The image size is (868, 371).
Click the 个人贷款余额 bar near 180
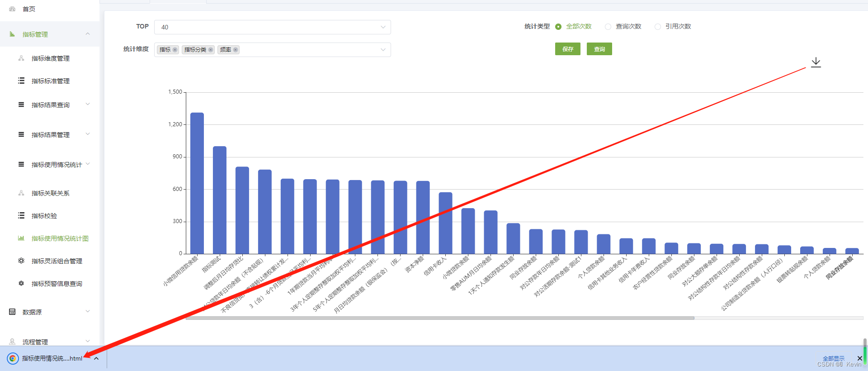coord(604,244)
